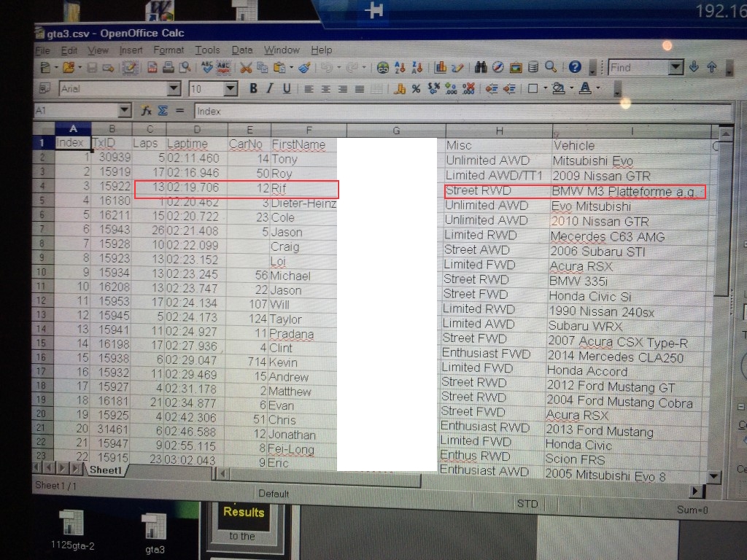The height and width of the screenshot is (560, 747).
Task: Click the formula input line showing Index
Action: click(463, 112)
